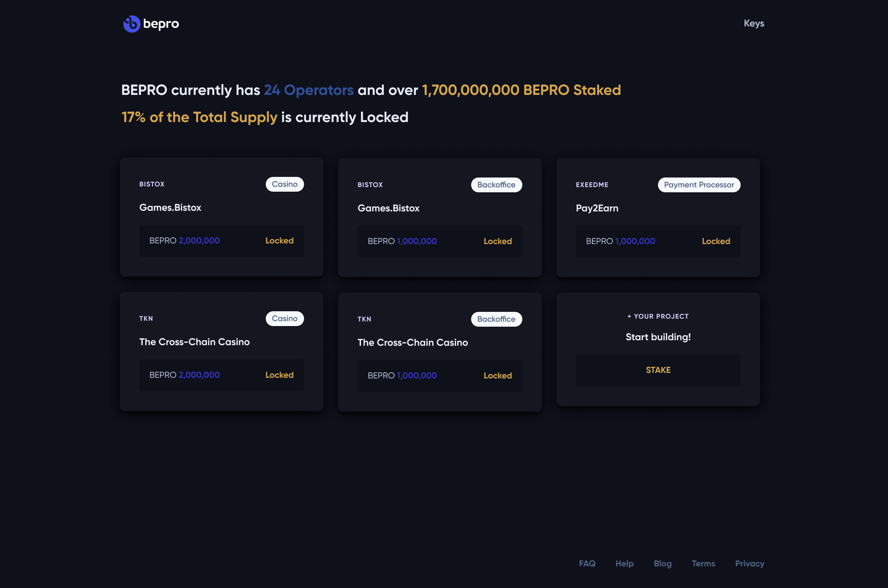Click the STAKE button
This screenshot has height=588, width=888.
658,370
